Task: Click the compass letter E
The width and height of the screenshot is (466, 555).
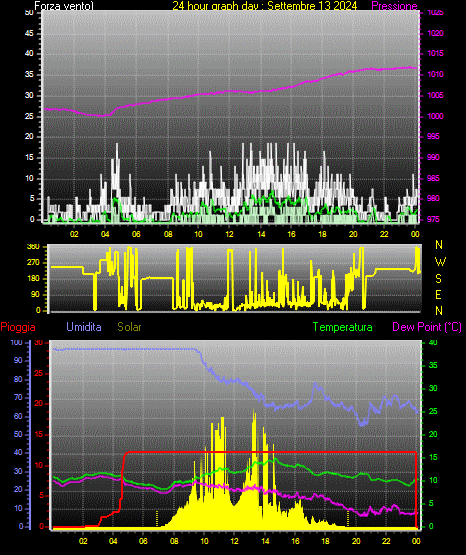Action: pos(438,294)
